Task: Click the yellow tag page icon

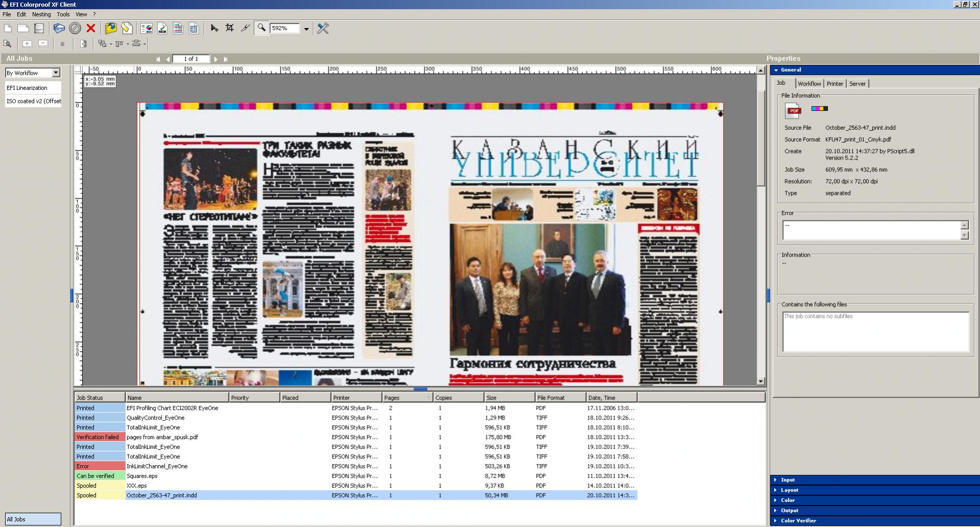Action: [x=127, y=28]
